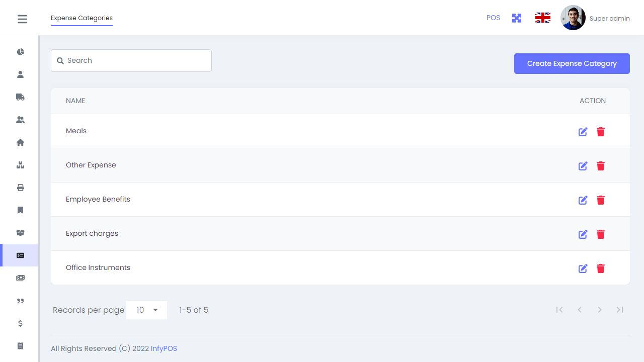Image resolution: width=644 pixels, height=362 pixels.
Task: Click the Customers group icon
Action: [20, 119]
